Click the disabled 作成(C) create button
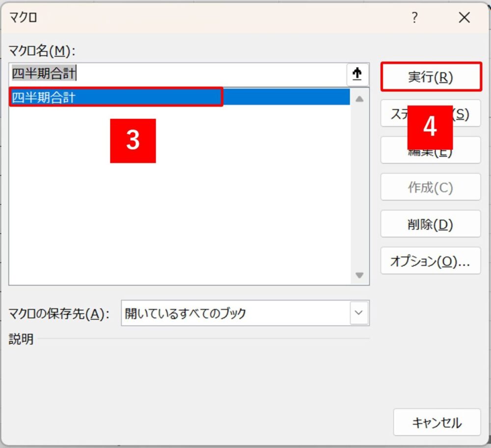This screenshot has width=491, height=448. click(x=430, y=187)
